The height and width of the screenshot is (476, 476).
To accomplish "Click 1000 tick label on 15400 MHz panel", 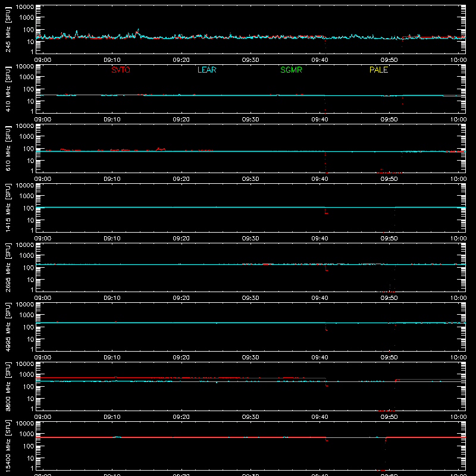I will tap(27, 434).
